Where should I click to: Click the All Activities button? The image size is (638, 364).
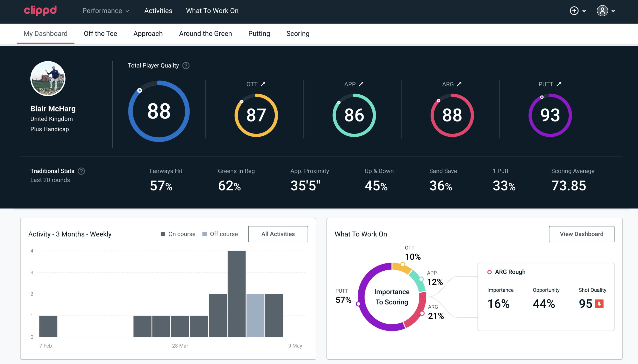278,234
